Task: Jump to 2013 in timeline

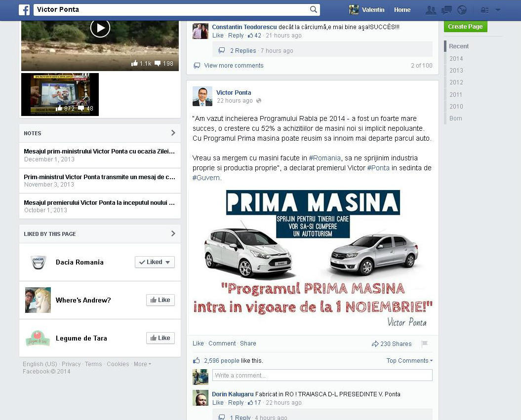Action: click(x=456, y=71)
